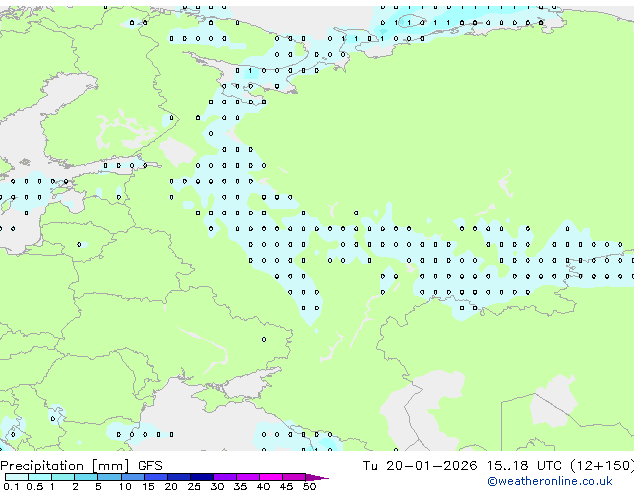The image size is (634, 490).
Task: Click the weatheronline.co.uk copyright link
Action: 550,481
